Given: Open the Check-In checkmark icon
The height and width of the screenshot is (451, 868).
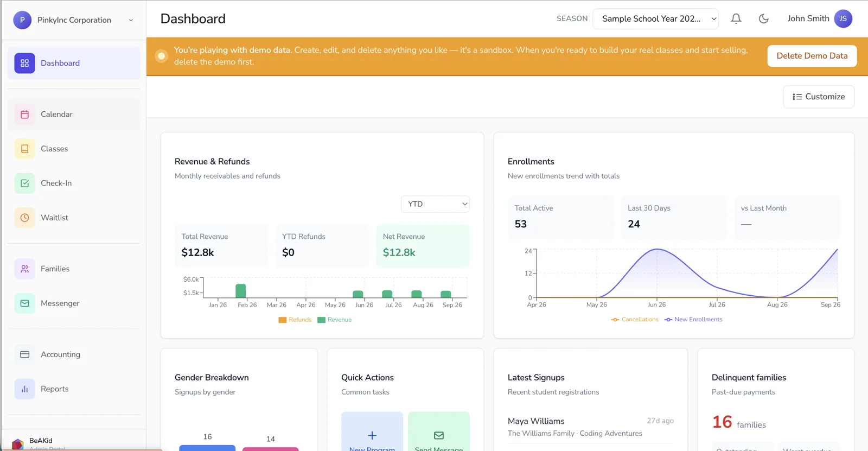Looking at the screenshot, I should (24, 183).
